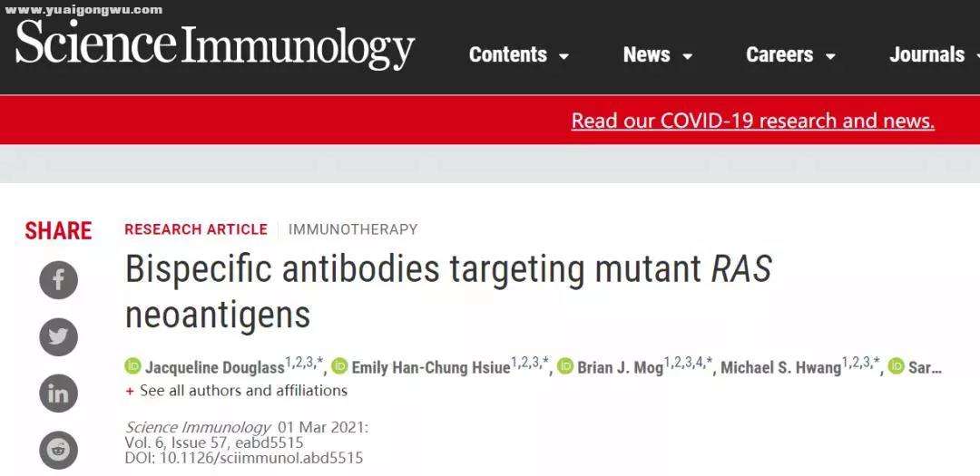Open the COVID-19 research and news link
This screenshot has width=980, height=476.
pos(753,120)
